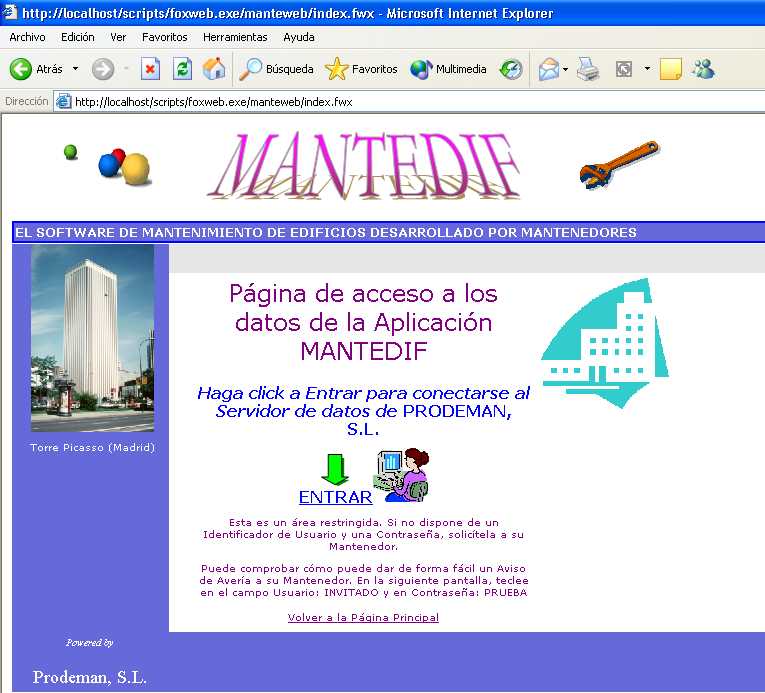Click the colored balls logo
765x693 pixels.
click(124, 167)
